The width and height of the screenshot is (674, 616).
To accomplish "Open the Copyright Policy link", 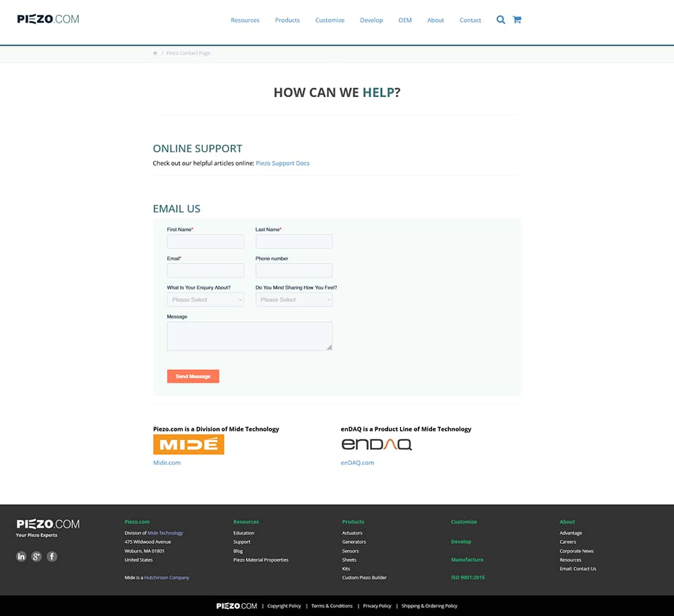I will pos(284,606).
